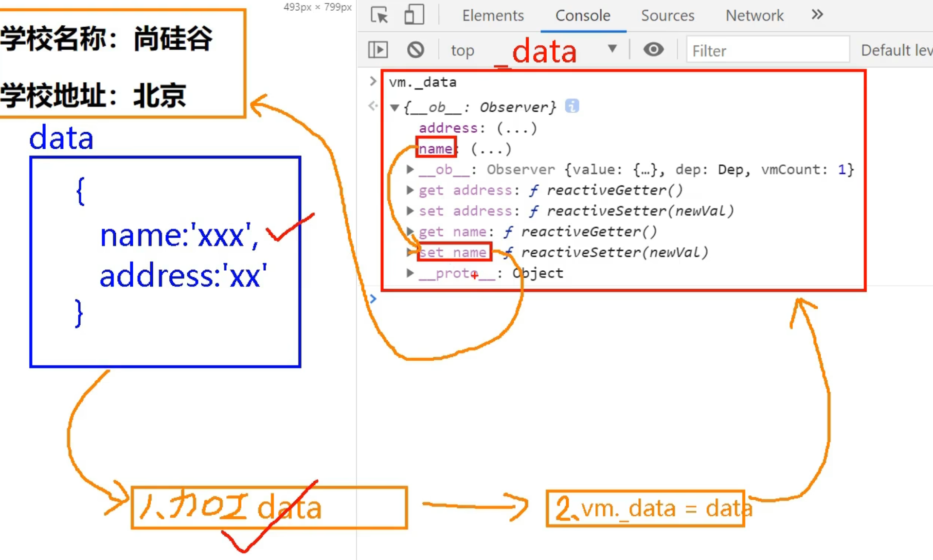Show more DevTools tabs with the chevron
This screenshot has width=933, height=560.
tap(817, 15)
